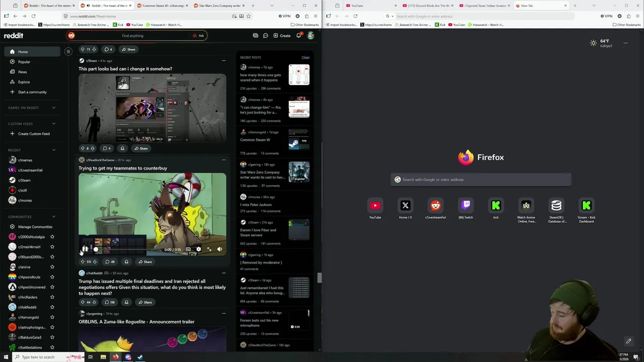This screenshot has width=644, height=362.
Task: Toggle favorite star for r/ApexUncovered
Action: [x=52, y=287]
